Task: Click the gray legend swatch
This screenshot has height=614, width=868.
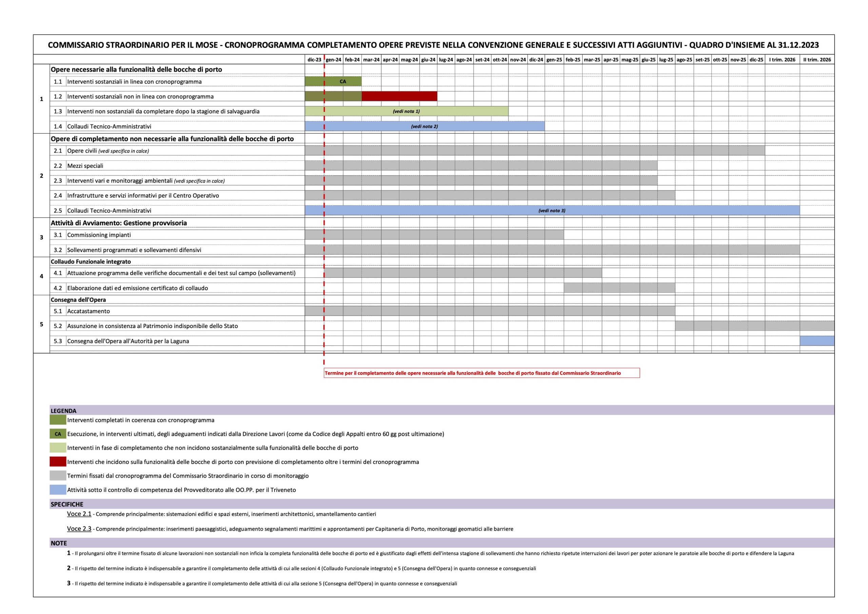Action: coord(58,476)
